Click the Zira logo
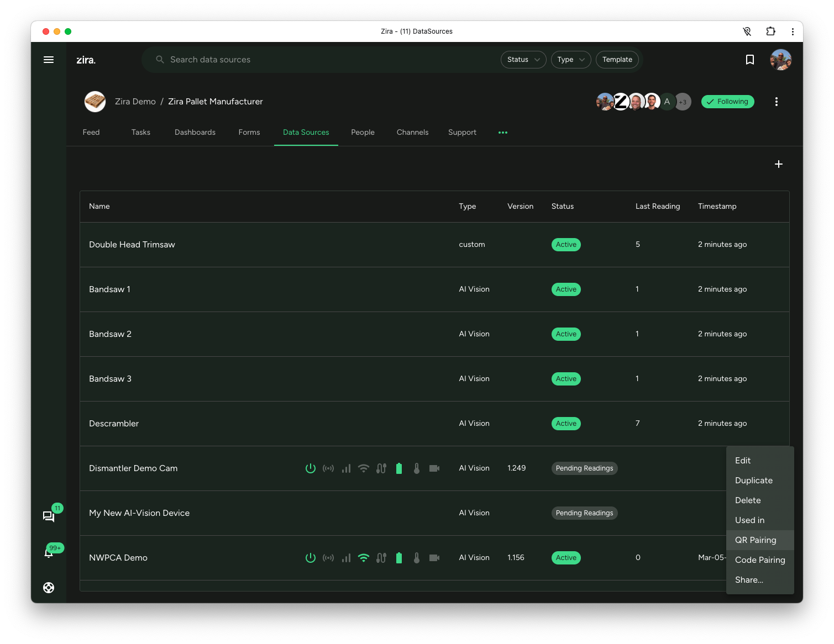 click(x=86, y=60)
